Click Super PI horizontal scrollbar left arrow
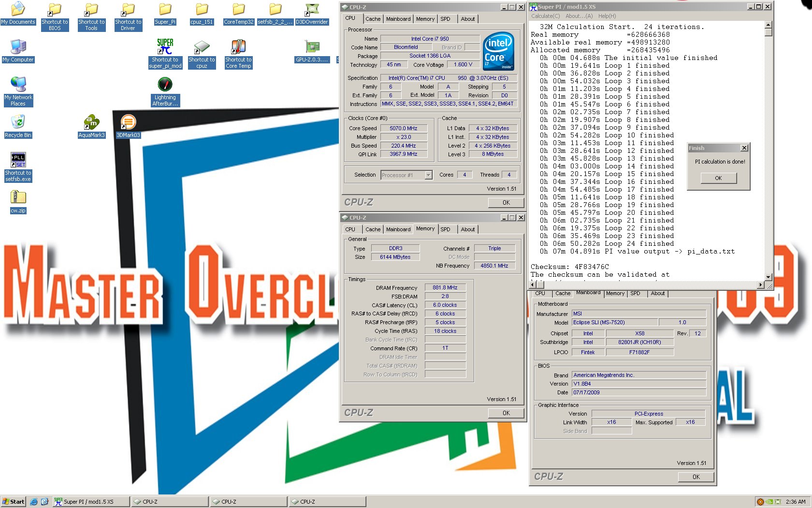 tap(533, 285)
